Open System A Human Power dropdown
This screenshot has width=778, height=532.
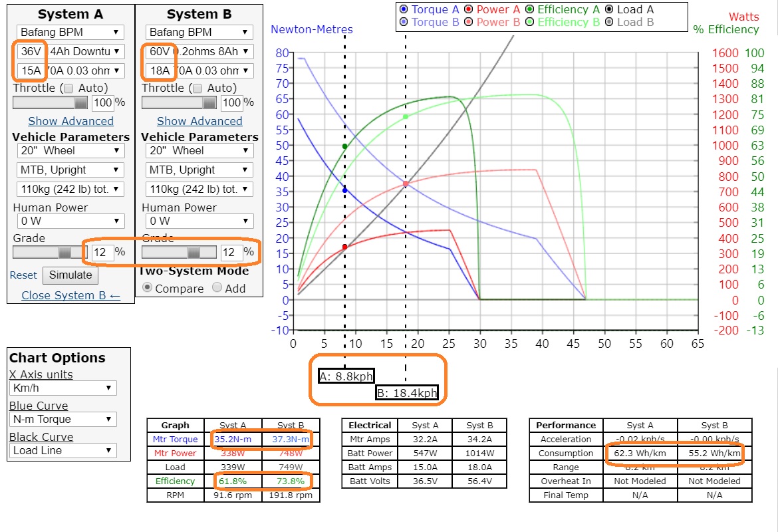(70, 221)
